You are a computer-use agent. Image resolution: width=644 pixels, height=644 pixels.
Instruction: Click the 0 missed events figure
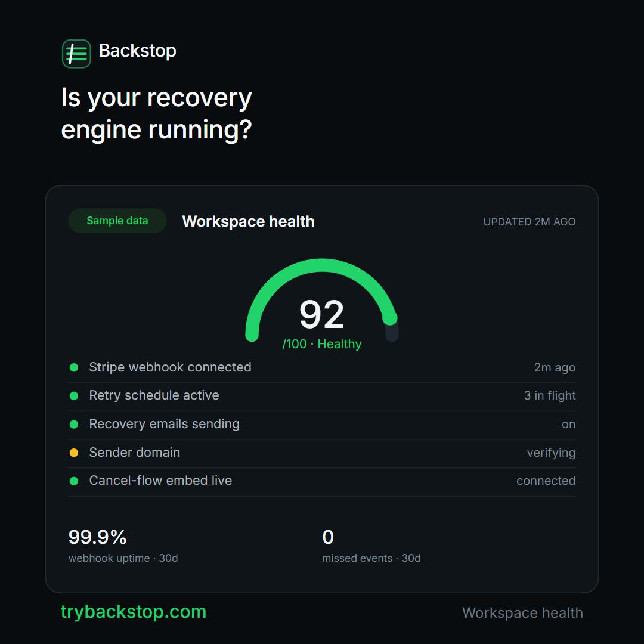click(x=328, y=537)
